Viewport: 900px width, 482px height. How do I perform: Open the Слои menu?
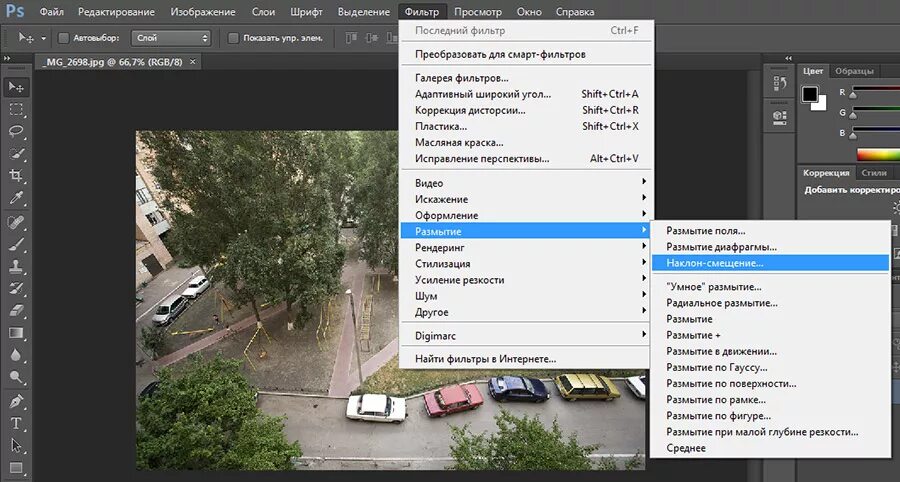tap(263, 11)
